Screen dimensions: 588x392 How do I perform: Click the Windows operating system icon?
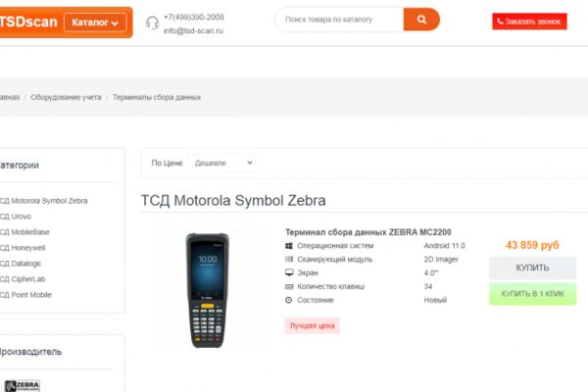click(289, 246)
